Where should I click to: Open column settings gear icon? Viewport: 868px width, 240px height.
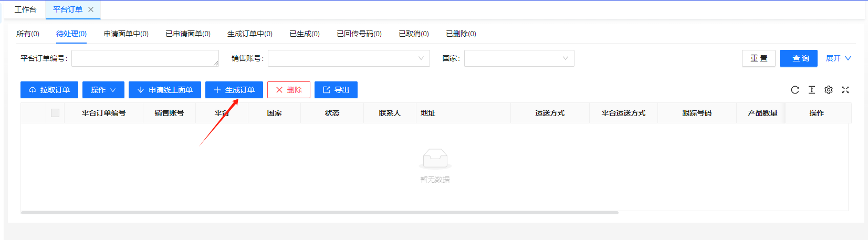(829, 90)
